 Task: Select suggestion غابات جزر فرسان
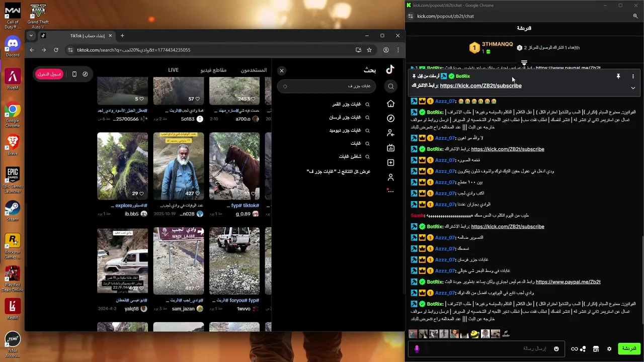(x=350, y=117)
